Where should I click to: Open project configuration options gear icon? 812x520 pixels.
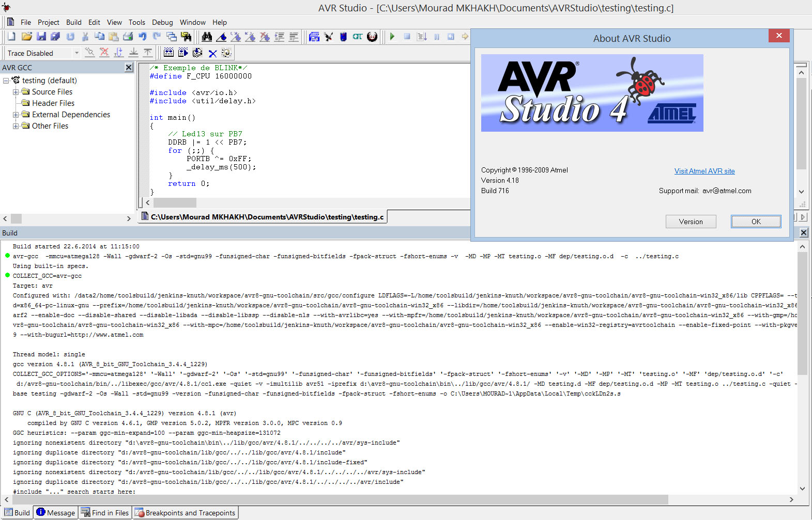(x=226, y=53)
